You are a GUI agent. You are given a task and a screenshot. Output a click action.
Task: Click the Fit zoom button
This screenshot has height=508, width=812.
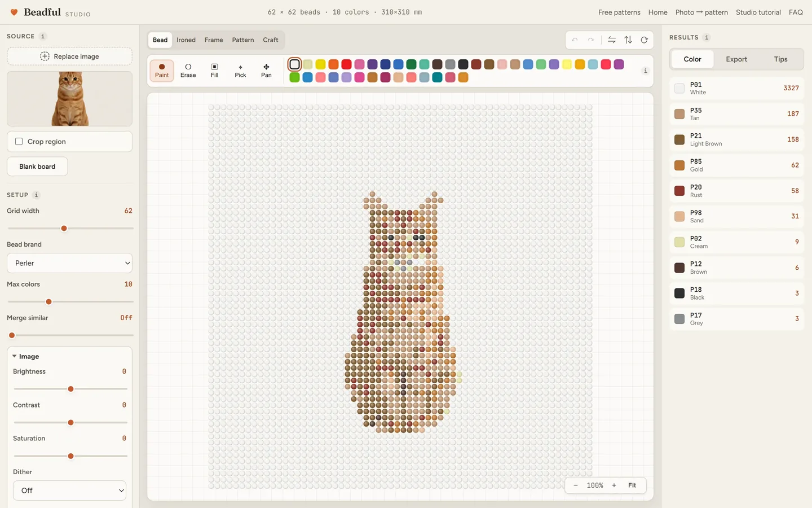632,485
